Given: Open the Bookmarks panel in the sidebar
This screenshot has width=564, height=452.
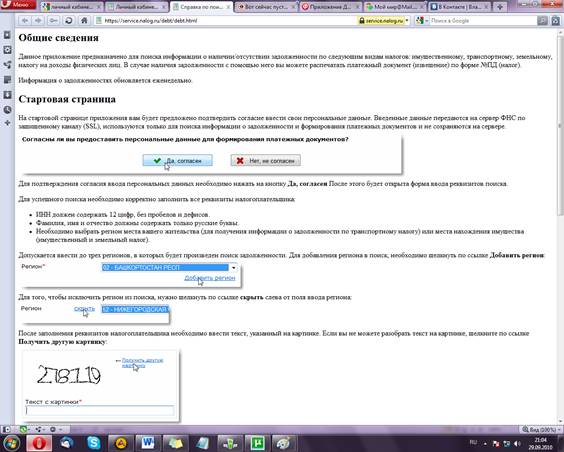Looking at the screenshot, I should click(x=7, y=35).
